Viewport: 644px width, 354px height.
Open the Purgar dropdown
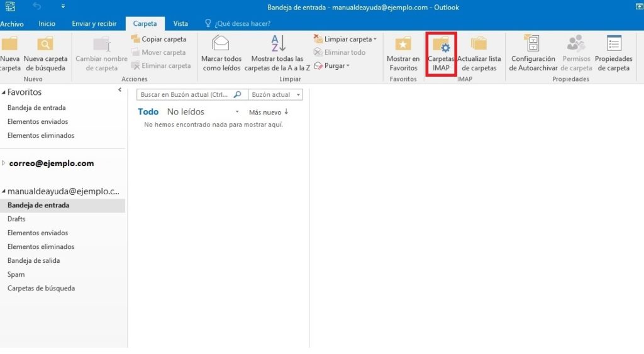coord(332,65)
